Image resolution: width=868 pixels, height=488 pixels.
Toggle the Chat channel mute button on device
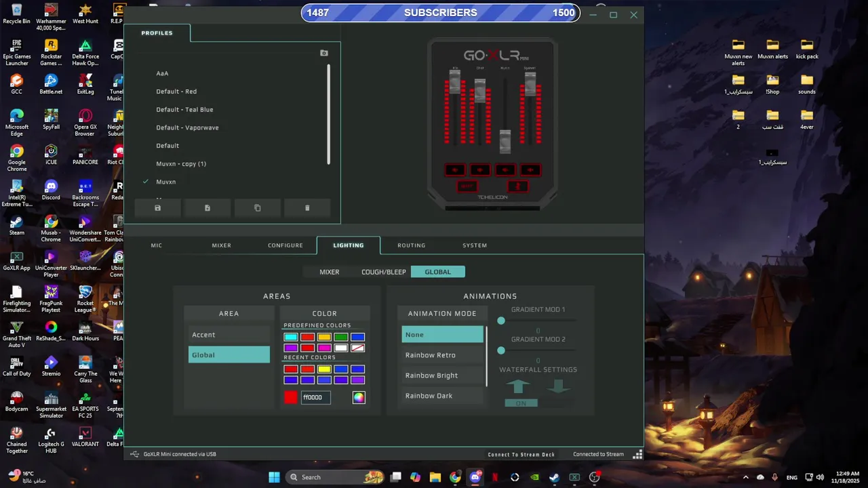click(x=480, y=169)
